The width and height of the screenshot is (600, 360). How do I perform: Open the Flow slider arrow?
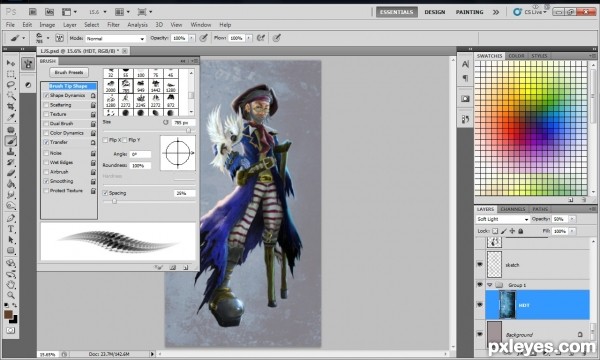coord(249,38)
